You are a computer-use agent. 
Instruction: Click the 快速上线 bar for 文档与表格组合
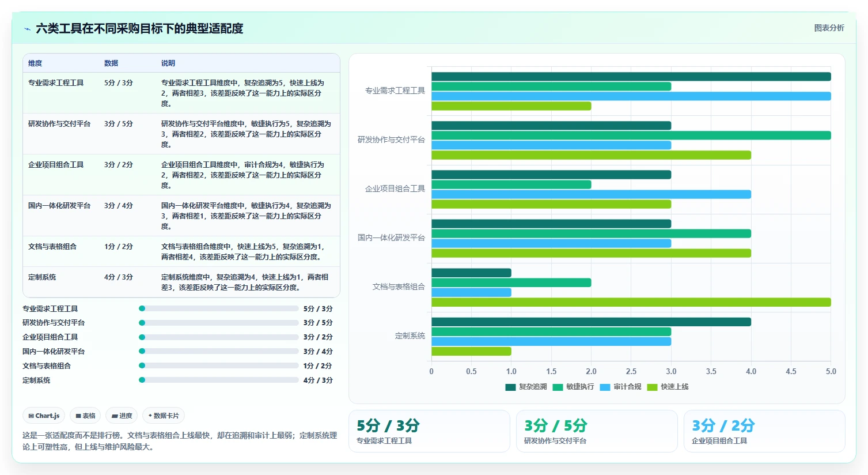631,302
